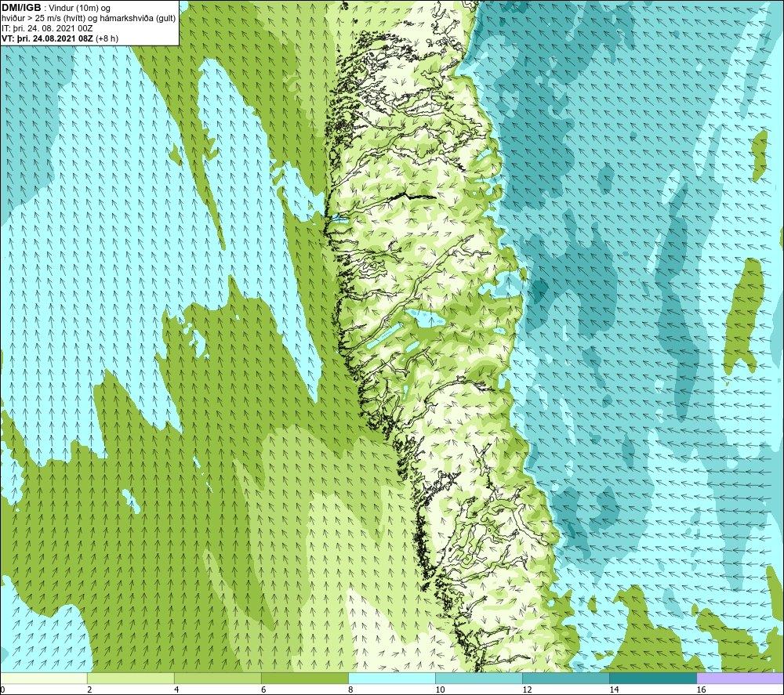Click the teal 12–14 m/s color bar segment

click(566, 678)
